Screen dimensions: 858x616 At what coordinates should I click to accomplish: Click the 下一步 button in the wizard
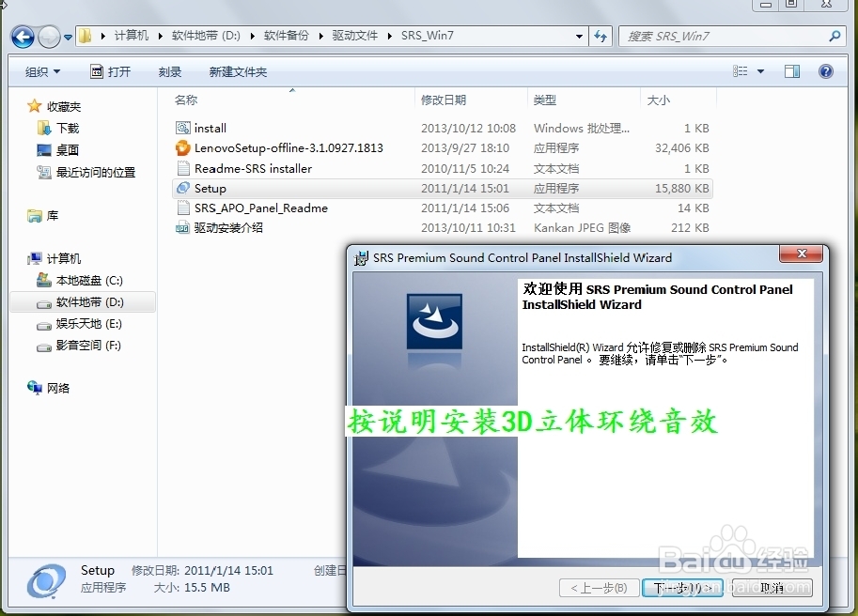(x=680, y=588)
